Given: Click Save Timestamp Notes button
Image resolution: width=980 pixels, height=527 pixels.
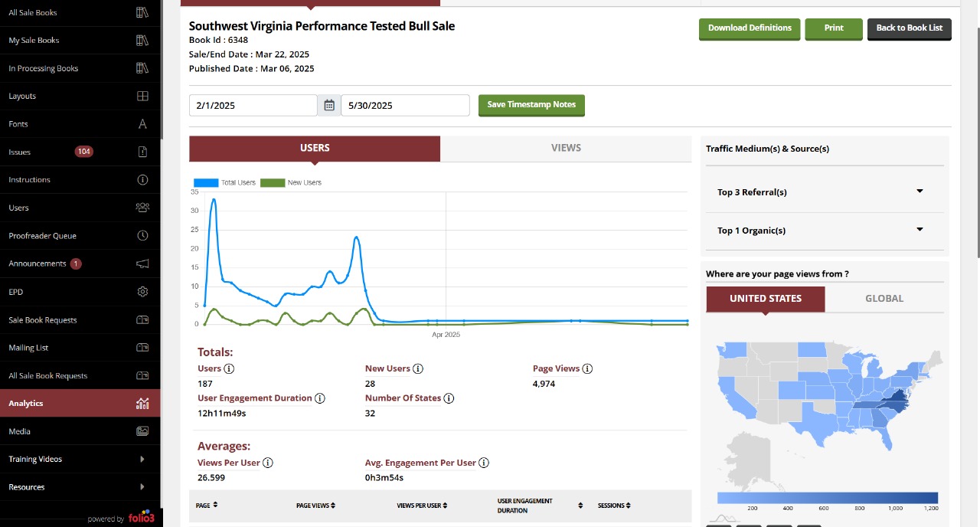Looking at the screenshot, I should (x=531, y=105).
